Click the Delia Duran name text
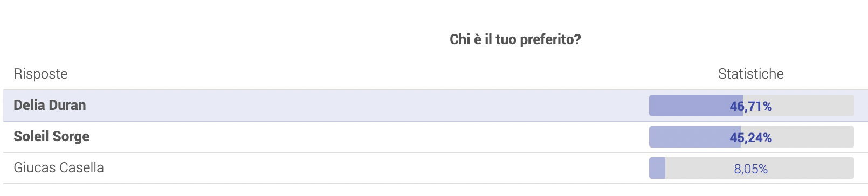 pos(50,105)
